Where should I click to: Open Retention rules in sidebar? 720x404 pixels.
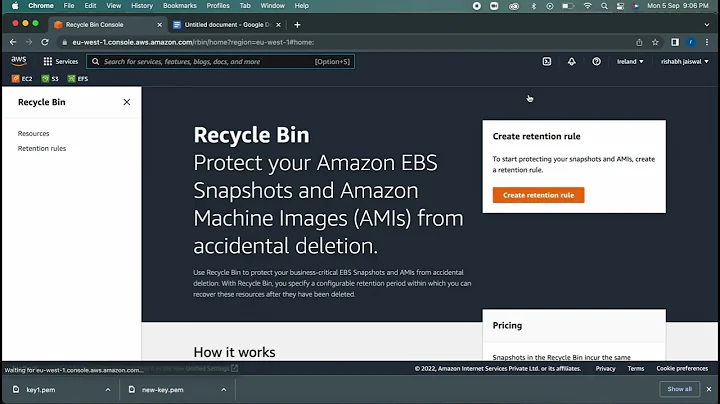click(42, 148)
